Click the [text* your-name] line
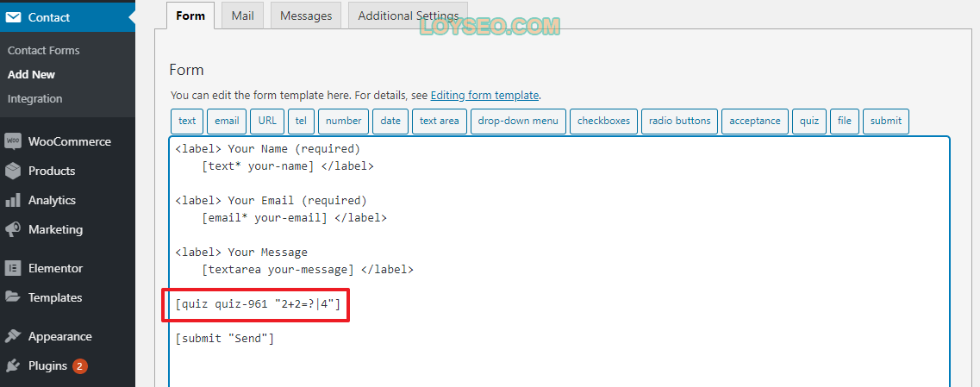Screen dimensions: 980x387 288,166
